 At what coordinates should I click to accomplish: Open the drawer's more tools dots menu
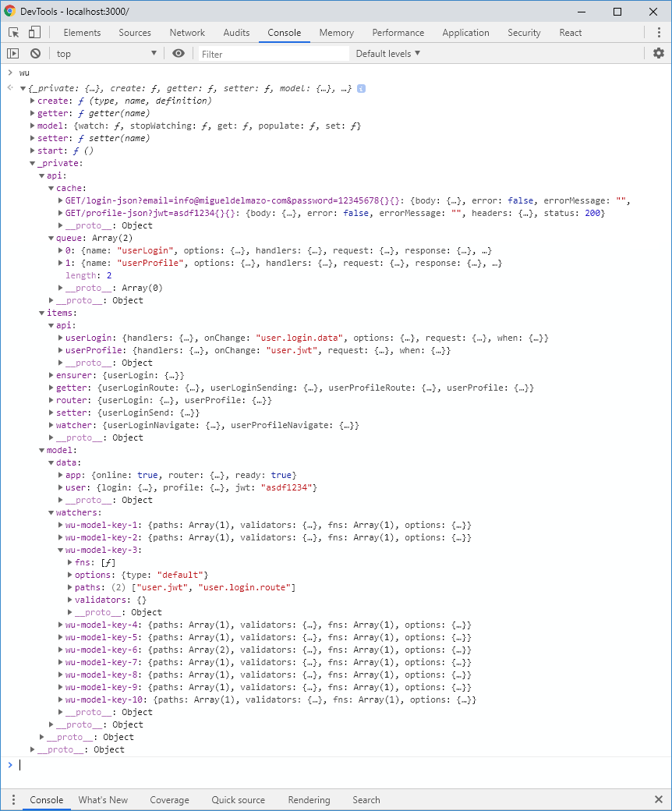13,799
